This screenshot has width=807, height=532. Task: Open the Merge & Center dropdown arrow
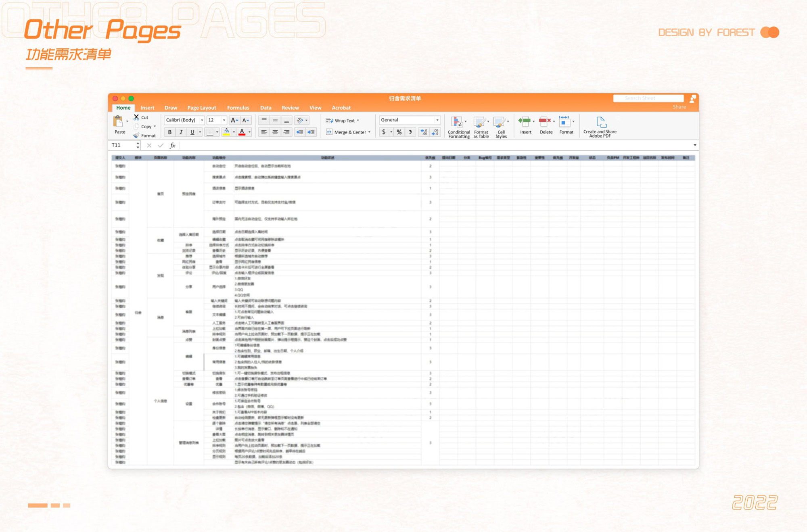click(369, 132)
